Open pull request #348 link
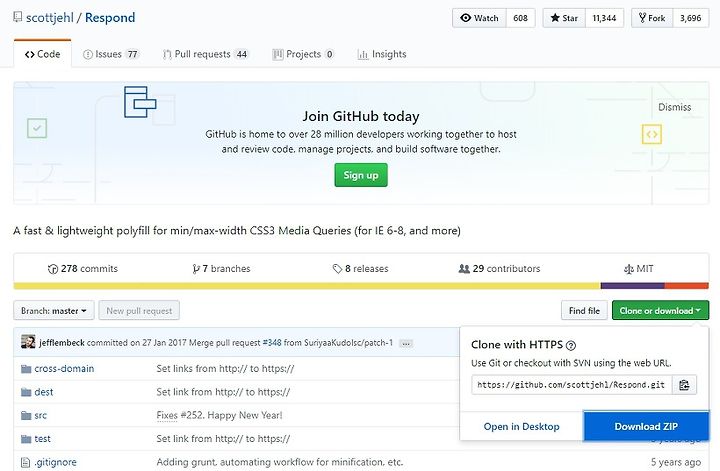 click(x=272, y=342)
